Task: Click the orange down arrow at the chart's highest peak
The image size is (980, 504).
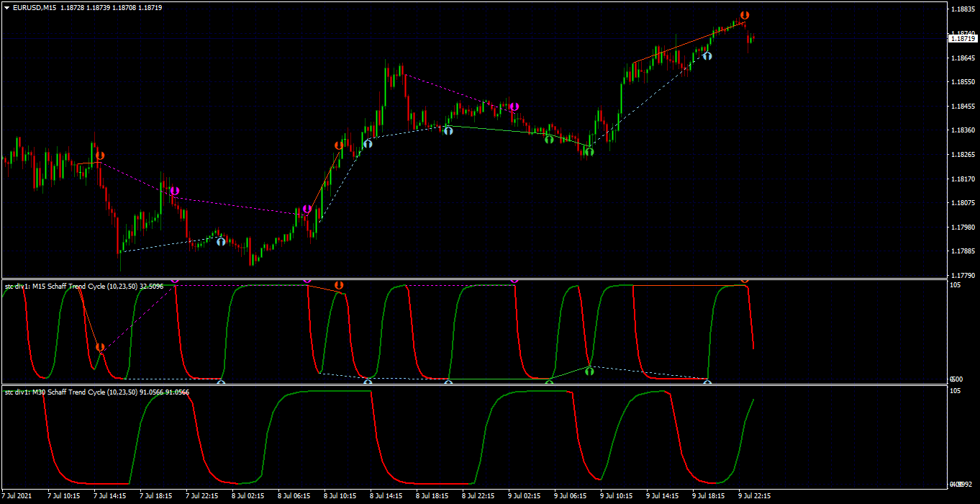Action: pyautogui.click(x=745, y=15)
